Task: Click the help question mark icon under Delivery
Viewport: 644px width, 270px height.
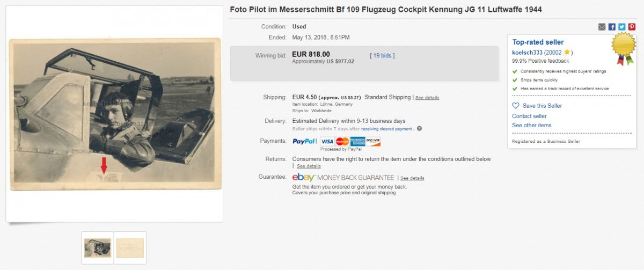Action: point(419,129)
